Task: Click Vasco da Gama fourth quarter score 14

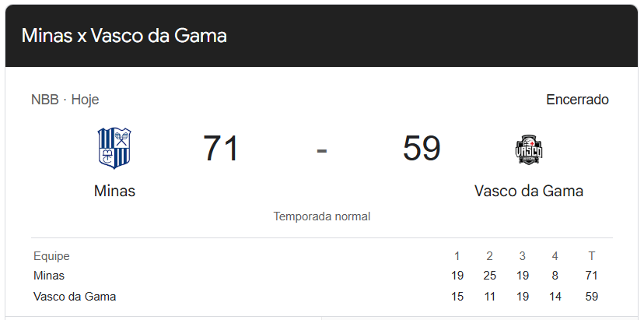Action: [x=555, y=296]
